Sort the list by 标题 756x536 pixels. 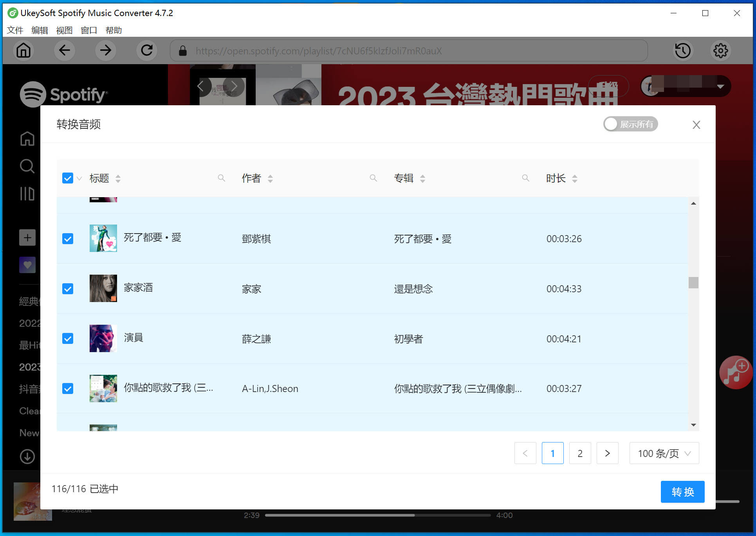(118, 179)
